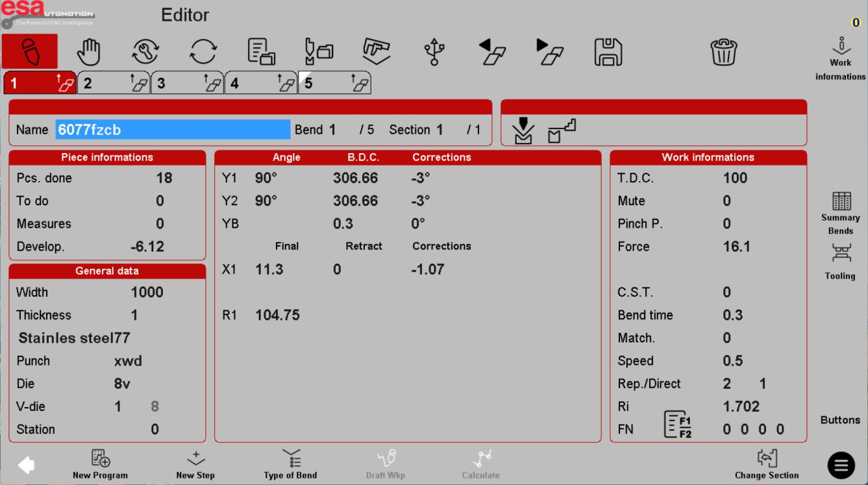Select the X1 corrections value -1.07
This screenshot has height=485, width=868.
pos(428,269)
